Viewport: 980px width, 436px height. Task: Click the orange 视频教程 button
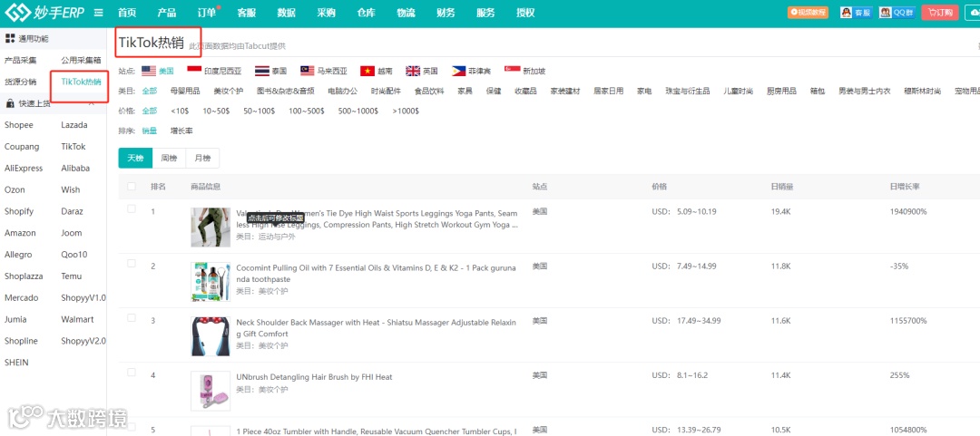(x=808, y=12)
